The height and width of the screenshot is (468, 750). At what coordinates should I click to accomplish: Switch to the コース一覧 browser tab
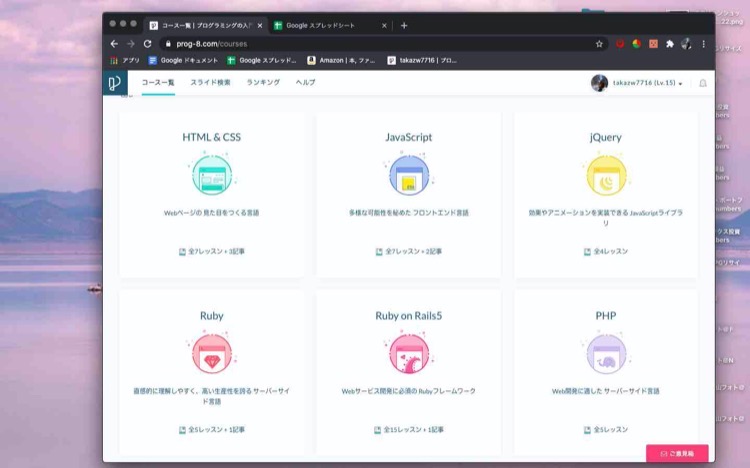point(206,25)
